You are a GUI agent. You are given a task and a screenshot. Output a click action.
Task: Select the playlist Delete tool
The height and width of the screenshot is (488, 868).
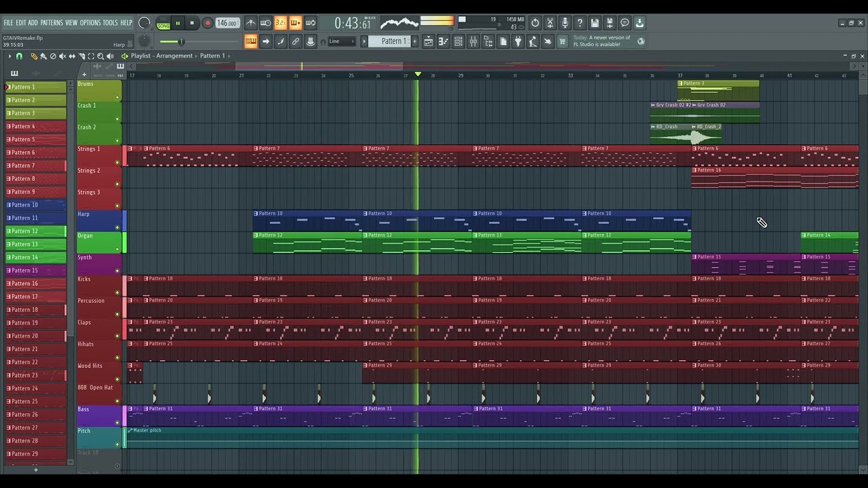(53, 56)
